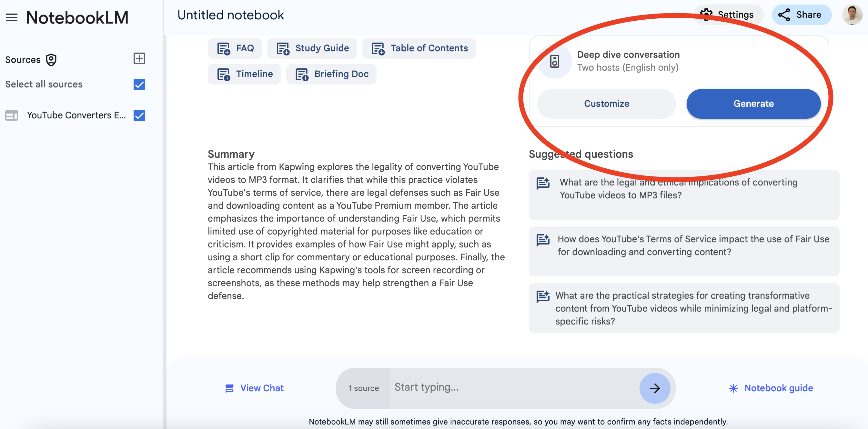868x429 pixels.
Task: Generate a Table of Contents
Action: [x=419, y=48]
